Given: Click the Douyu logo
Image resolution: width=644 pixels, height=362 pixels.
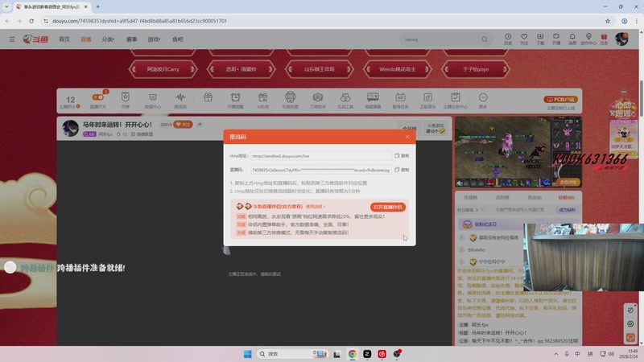Looking at the screenshot, I should (x=35, y=39).
